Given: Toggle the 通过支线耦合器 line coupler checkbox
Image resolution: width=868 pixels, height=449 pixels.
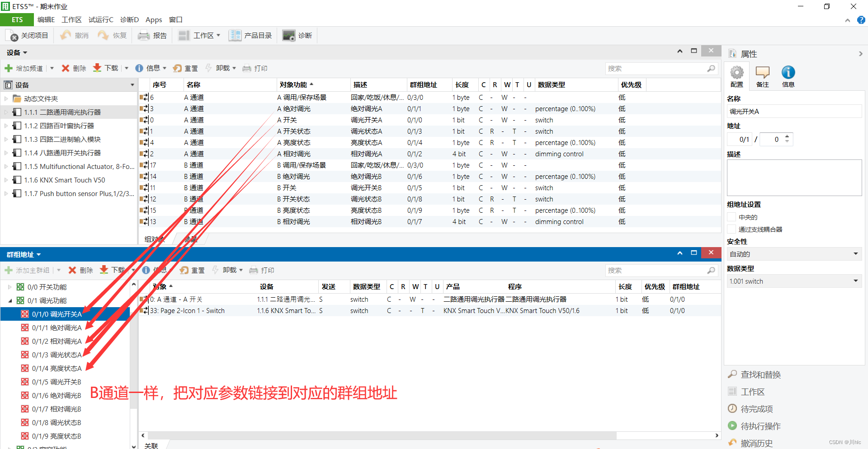Looking at the screenshot, I should 731,229.
